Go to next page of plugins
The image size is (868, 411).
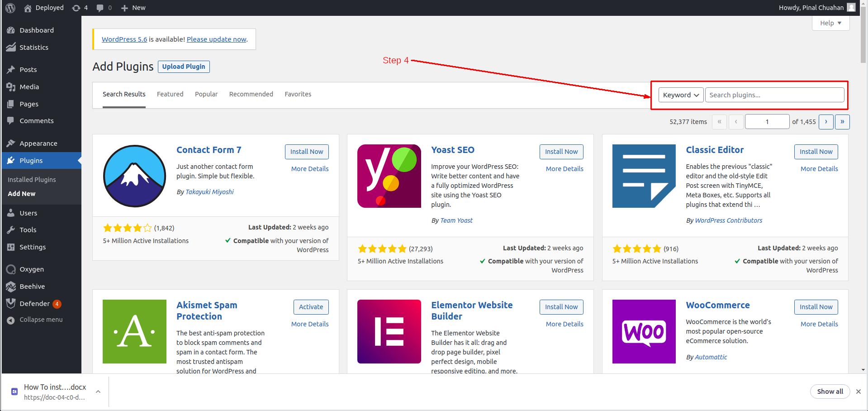click(826, 122)
